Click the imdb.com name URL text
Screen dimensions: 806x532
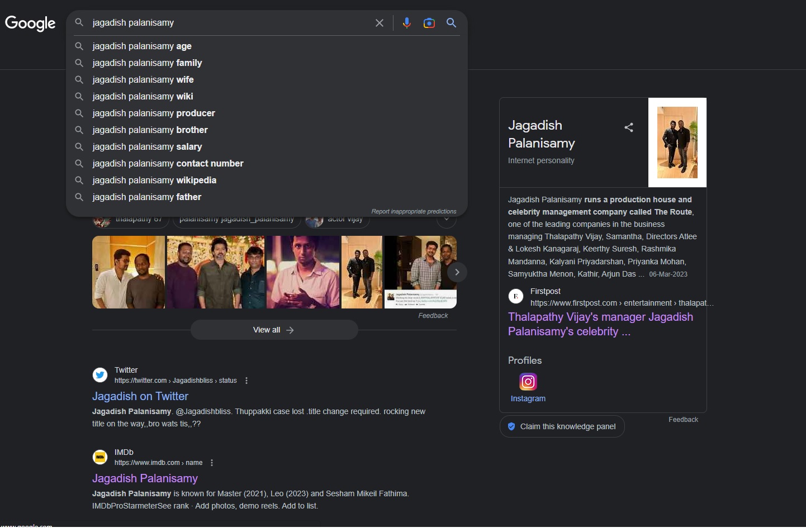tap(158, 463)
